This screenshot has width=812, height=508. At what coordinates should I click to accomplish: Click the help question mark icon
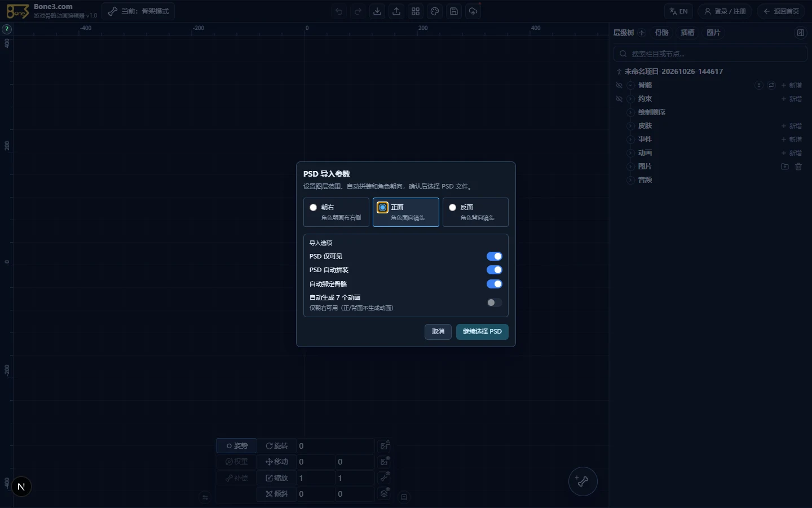(x=7, y=29)
